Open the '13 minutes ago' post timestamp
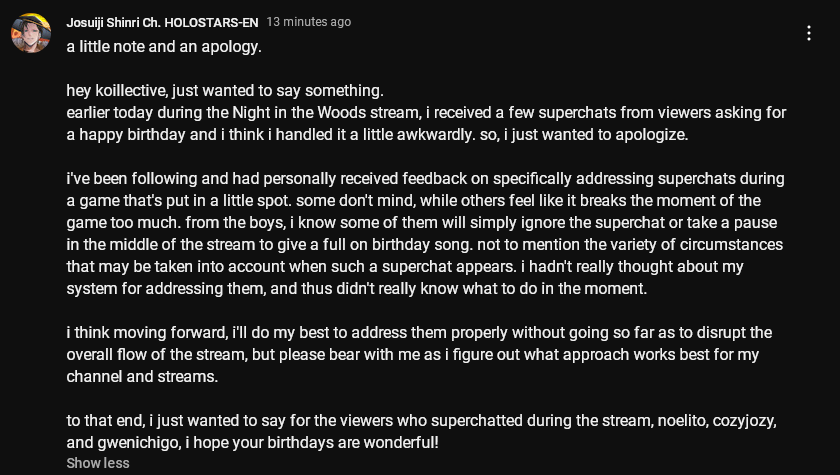The width and height of the screenshot is (840, 475). (309, 22)
